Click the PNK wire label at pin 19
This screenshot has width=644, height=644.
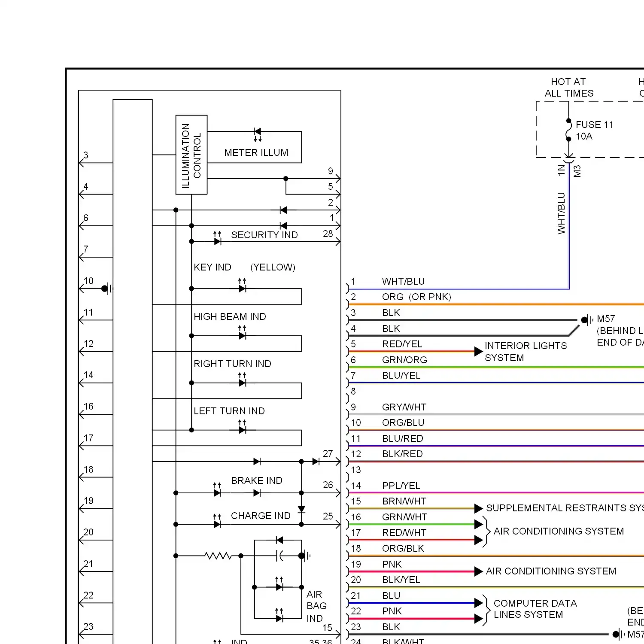coord(392,564)
